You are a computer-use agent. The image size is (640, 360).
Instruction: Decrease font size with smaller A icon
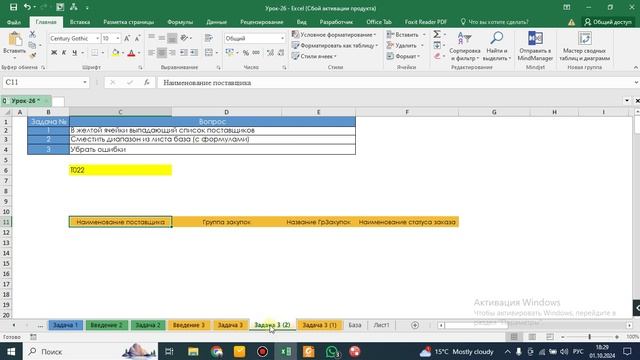tap(138, 38)
